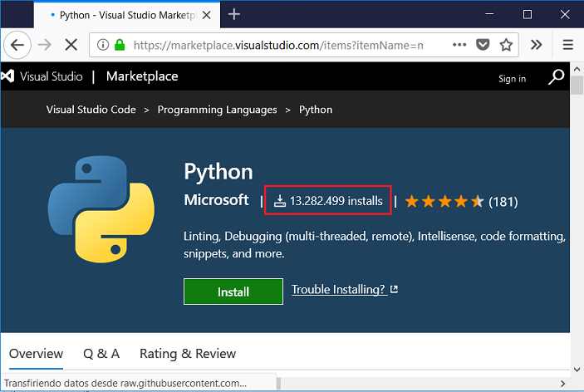584x392 pixels.
Task: Click the status bar transfer message
Action: [x=125, y=383]
